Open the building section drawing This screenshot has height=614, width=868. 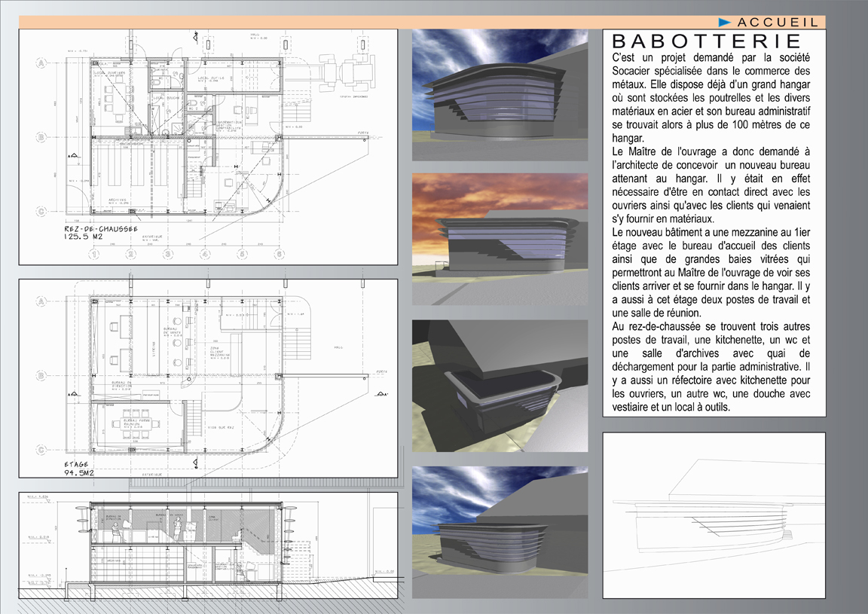[x=208, y=545]
